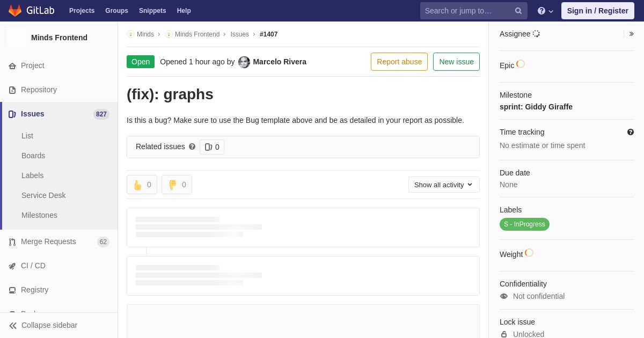Go to the Issues breadcrumb link
Image resolution: width=644 pixels, height=338 pixels.
(x=240, y=34)
